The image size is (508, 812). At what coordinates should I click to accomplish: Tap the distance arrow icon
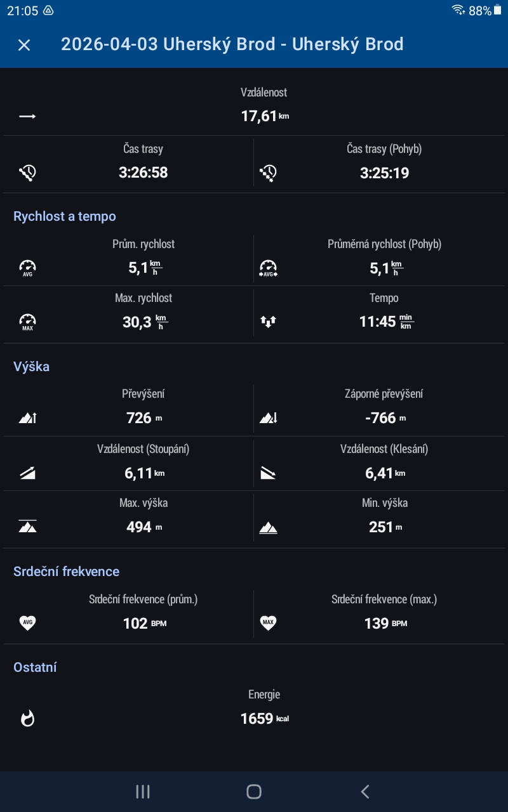(27, 116)
